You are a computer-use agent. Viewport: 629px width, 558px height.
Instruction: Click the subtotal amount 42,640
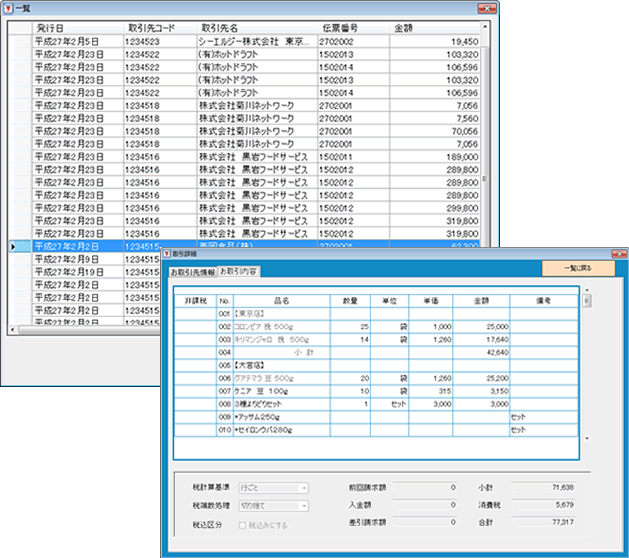pos(481,353)
